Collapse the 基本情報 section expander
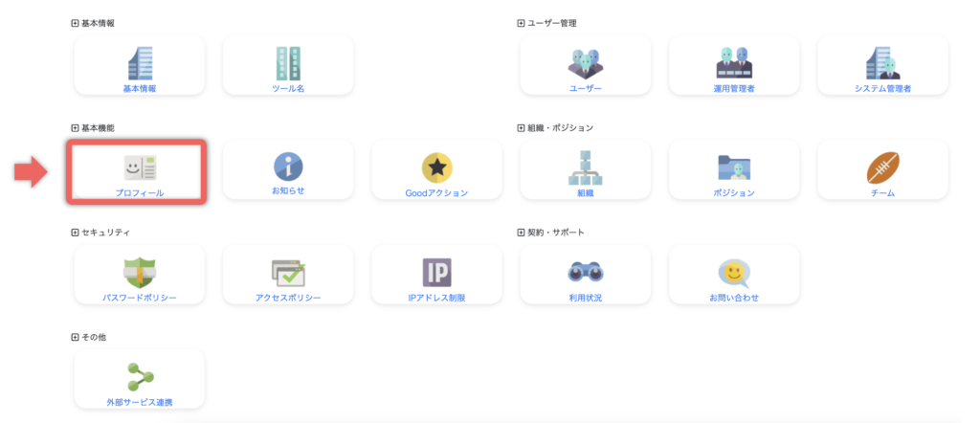The height and width of the screenshot is (423, 980). 76,23
